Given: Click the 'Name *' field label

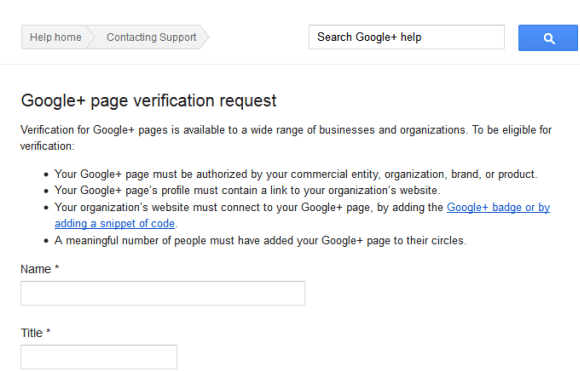Looking at the screenshot, I should [40, 269].
